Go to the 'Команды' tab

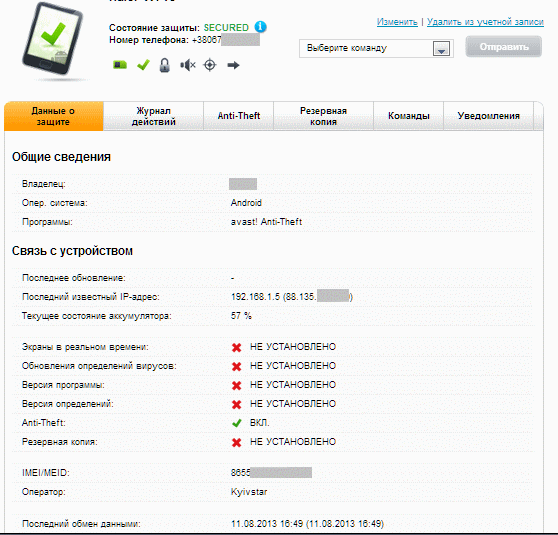pyautogui.click(x=409, y=116)
